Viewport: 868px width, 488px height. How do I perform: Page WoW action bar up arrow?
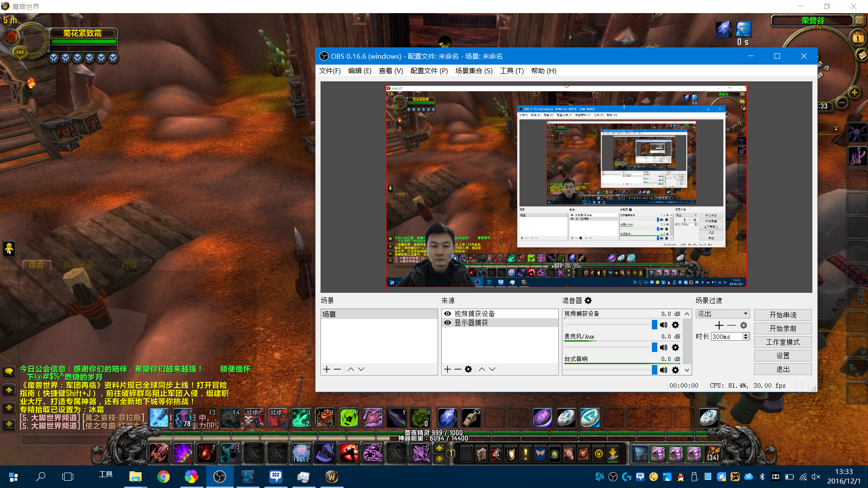tap(439, 448)
